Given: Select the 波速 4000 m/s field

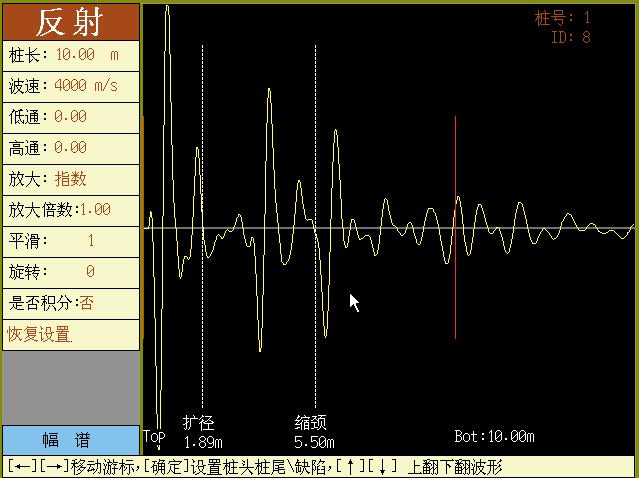Looking at the screenshot, I should (x=70, y=86).
